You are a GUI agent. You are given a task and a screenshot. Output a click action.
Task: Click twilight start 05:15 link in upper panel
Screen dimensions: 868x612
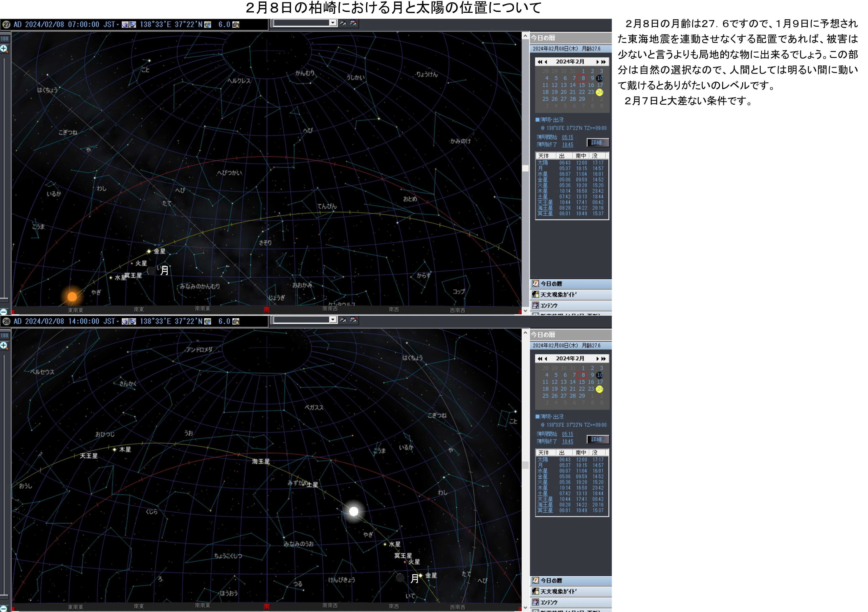coord(567,137)
